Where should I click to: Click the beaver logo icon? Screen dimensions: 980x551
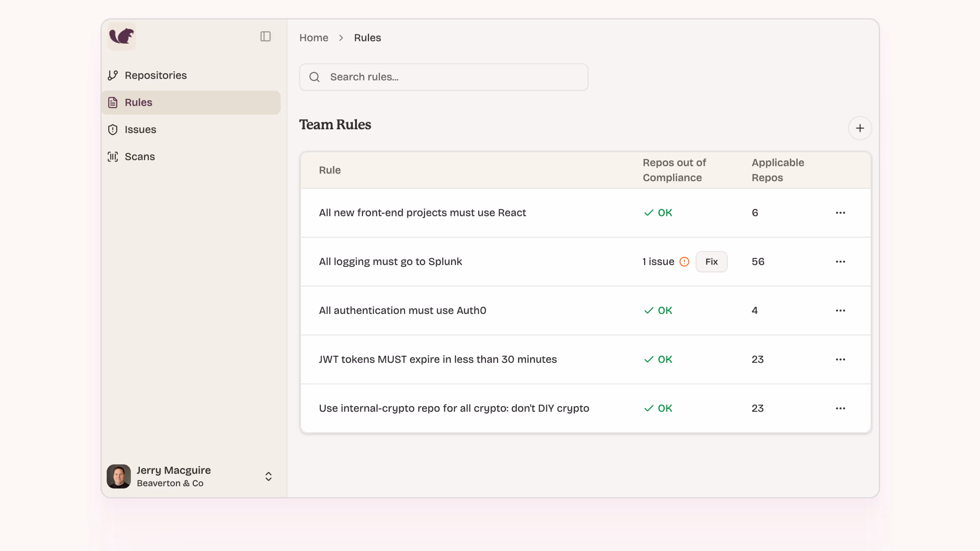point(121,36)
